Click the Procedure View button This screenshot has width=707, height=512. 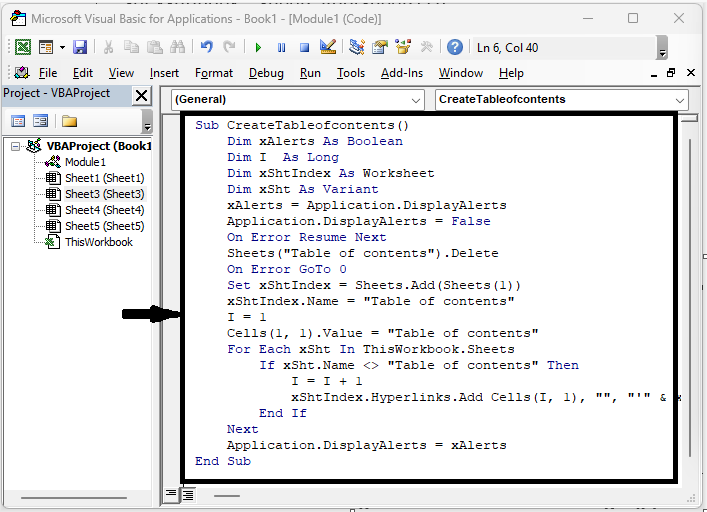pyautogui.click(x=171, y=495)
